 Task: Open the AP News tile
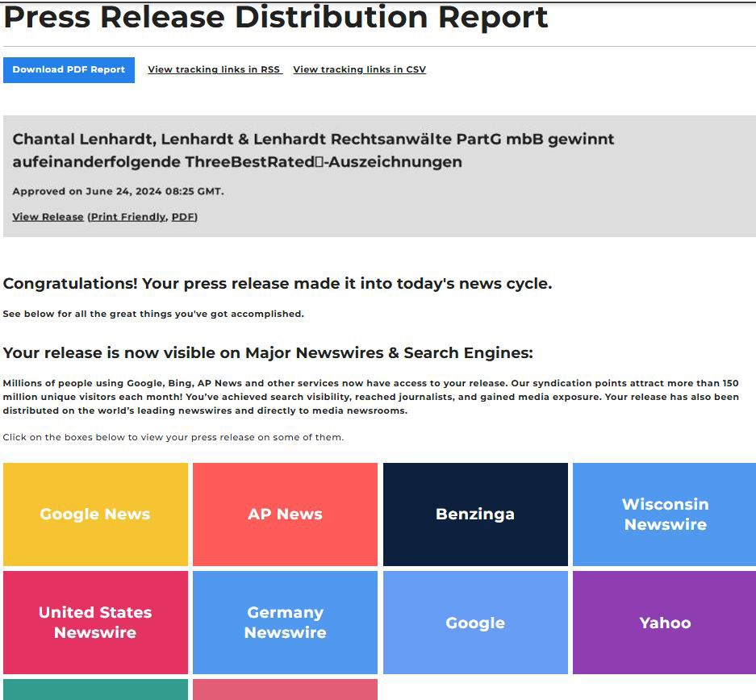point(285,514)
